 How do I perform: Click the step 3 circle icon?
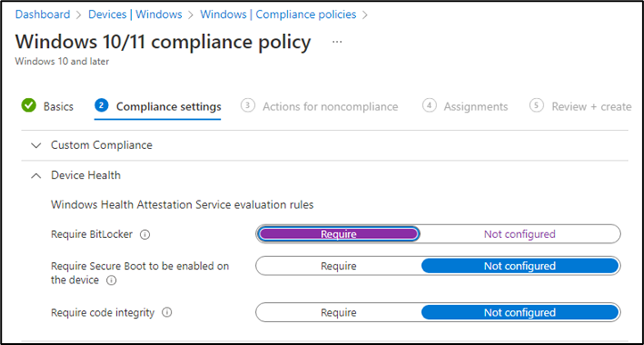(247, 106)
